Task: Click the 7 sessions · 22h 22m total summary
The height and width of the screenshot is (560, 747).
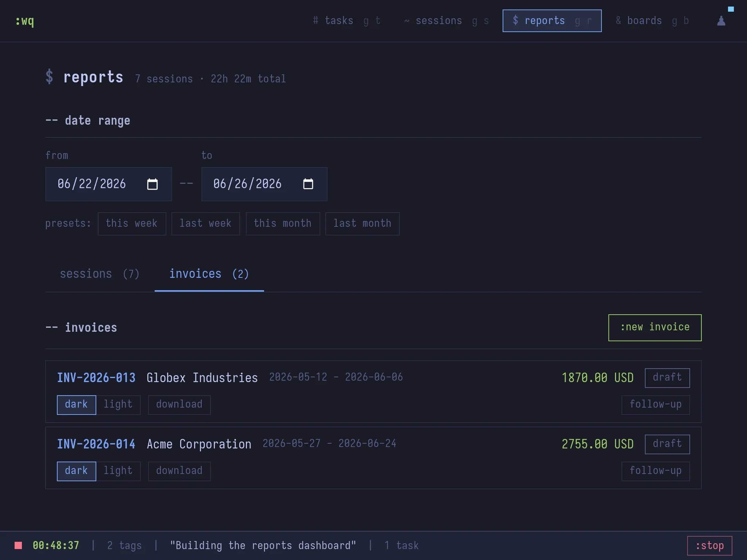Action: pos(210,79)
